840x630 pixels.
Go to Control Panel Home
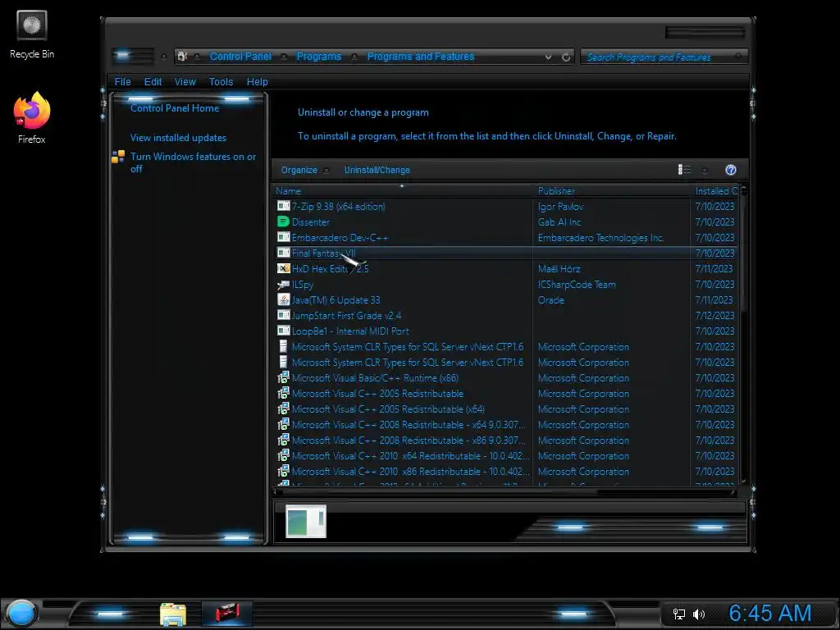tap(175, 108)
